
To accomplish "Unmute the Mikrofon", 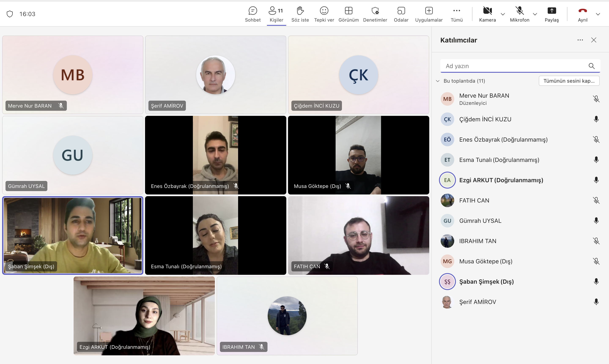I will tap(519, 11).
